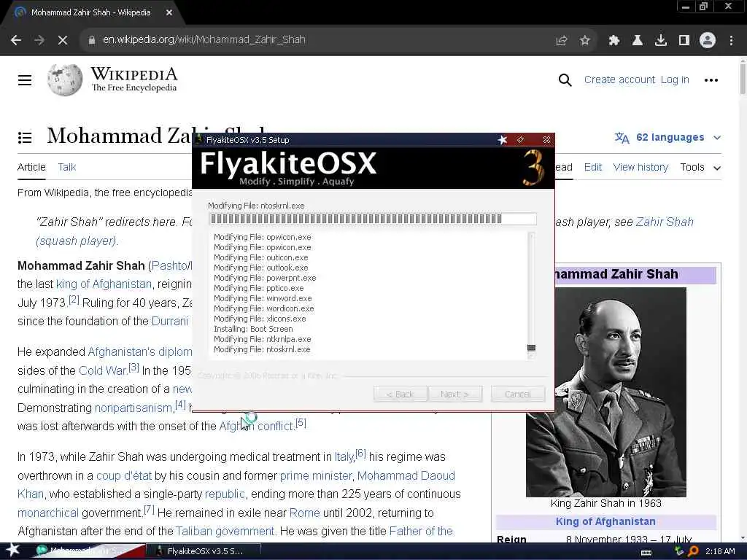Open the View history tab
The height and width of the screenshot is (560, 747).
pyautogui.click(x=640, y=167)
